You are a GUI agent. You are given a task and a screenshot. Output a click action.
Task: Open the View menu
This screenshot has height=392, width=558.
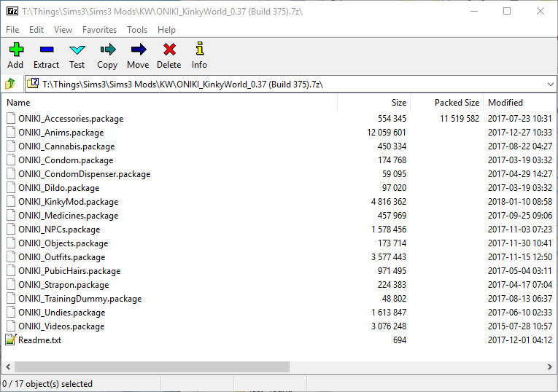click(x=63, y=30)
